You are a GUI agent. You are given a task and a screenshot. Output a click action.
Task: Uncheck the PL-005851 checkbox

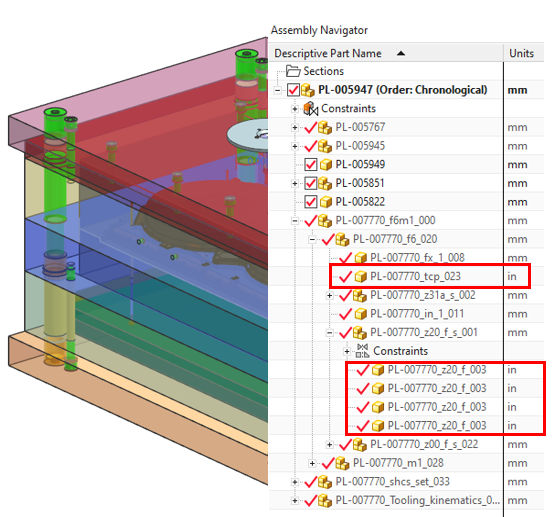pos(311,183)
